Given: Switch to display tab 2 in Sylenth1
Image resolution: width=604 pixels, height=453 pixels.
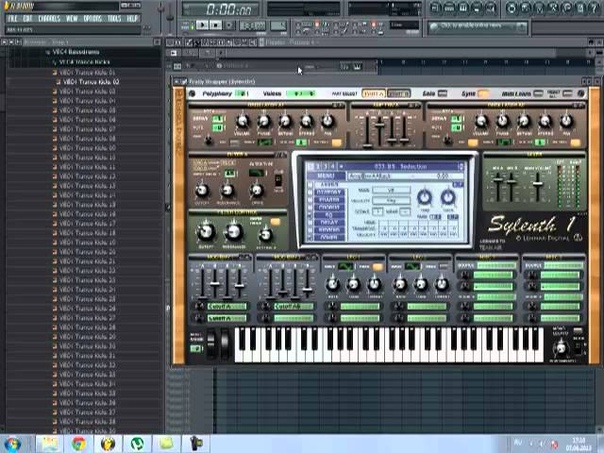Looking at the screenshot, I should click(317, 166).
